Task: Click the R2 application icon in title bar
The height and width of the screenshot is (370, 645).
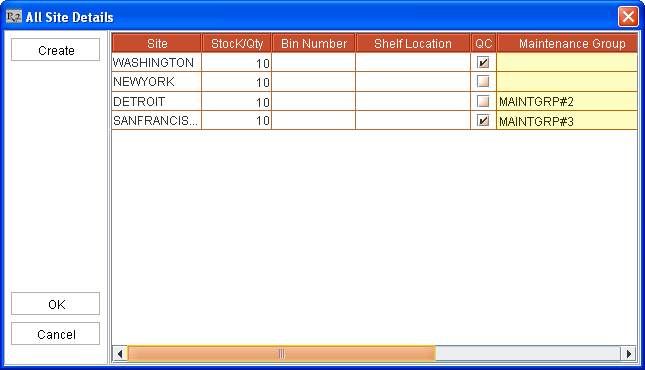Action: click(x=14, y=17)
